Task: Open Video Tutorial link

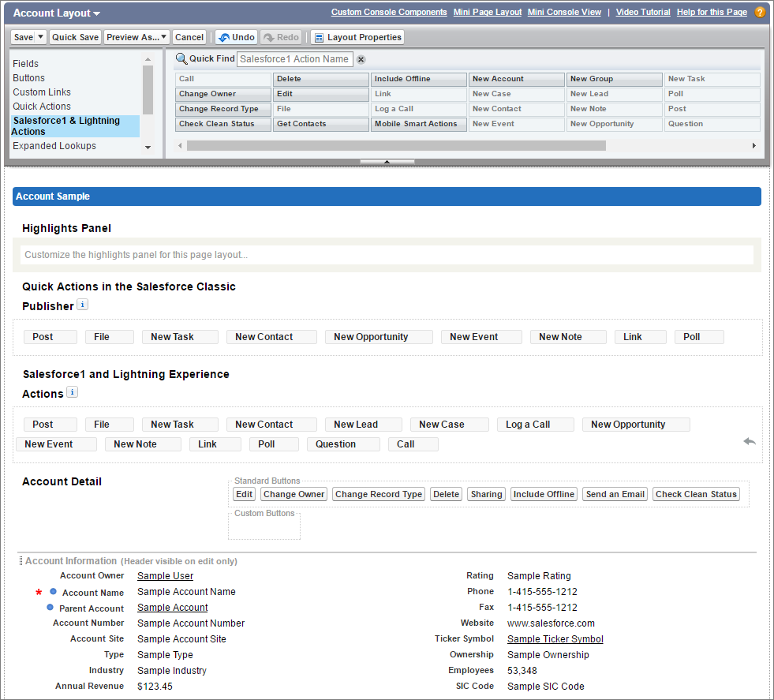Action: pos(643,13)
